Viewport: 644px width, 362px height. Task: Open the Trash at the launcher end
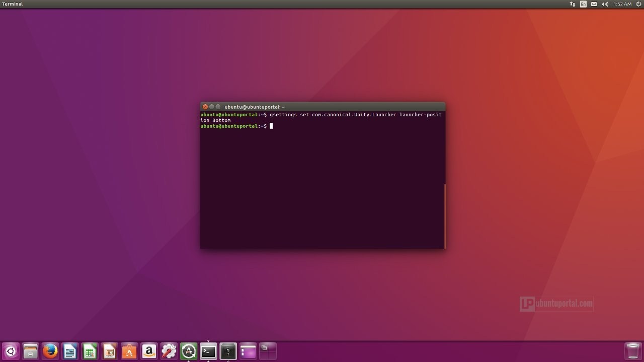pyautogui.click(x=632, y=351)
